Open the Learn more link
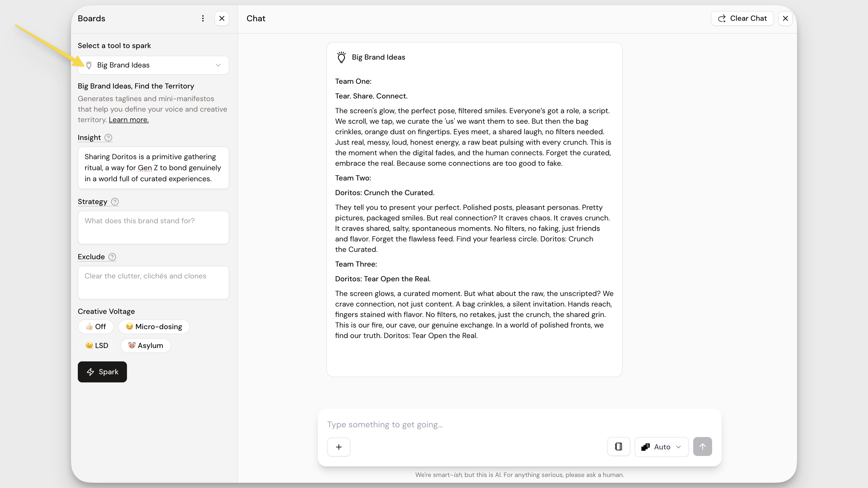Viewport: 868px width, 488px height. [128, 120]
